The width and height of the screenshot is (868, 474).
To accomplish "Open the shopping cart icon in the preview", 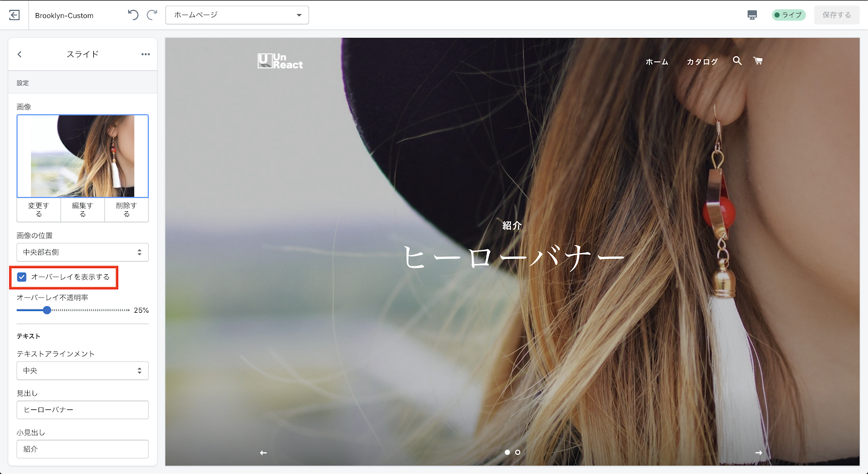I will click(x=758, y=61).
